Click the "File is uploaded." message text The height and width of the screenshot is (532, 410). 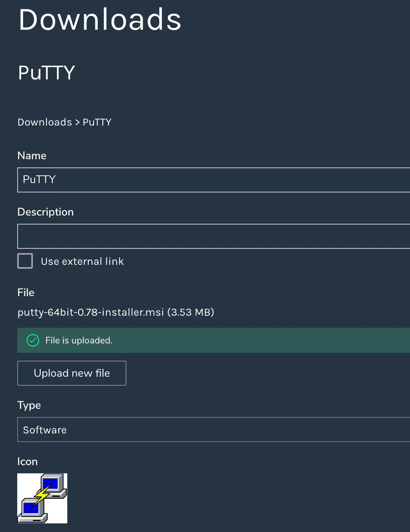click(79, 340)
